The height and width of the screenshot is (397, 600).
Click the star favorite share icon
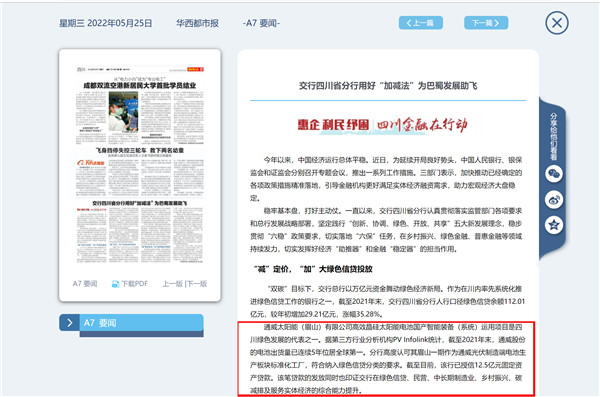[x=554, y=225]
